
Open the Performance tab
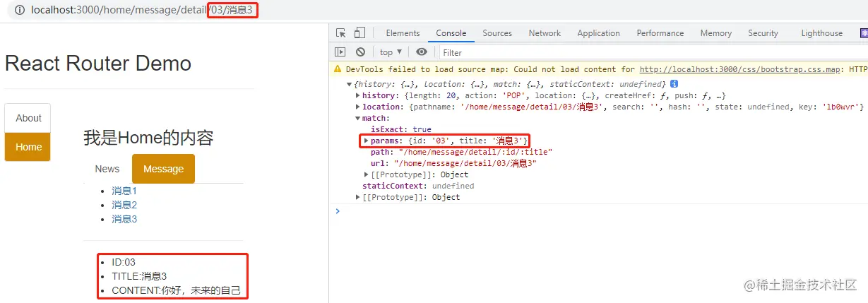(x=660, y=33)
